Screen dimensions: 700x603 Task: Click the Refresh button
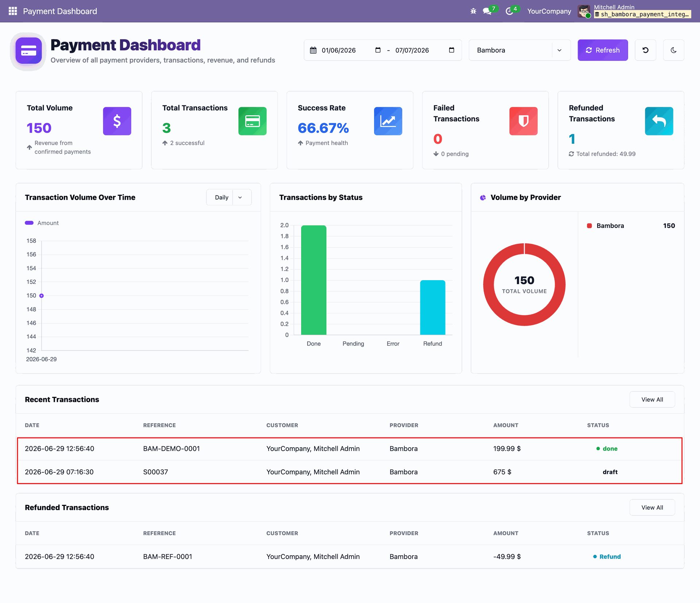603,50
